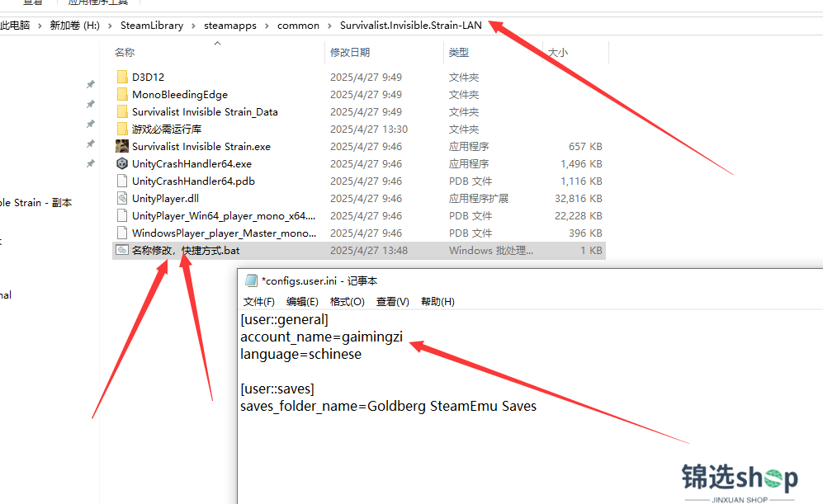Screen dimensions: 823x504
Task: Open the 查看(V) menu in Notepad
Action: [x=393, y=302]
